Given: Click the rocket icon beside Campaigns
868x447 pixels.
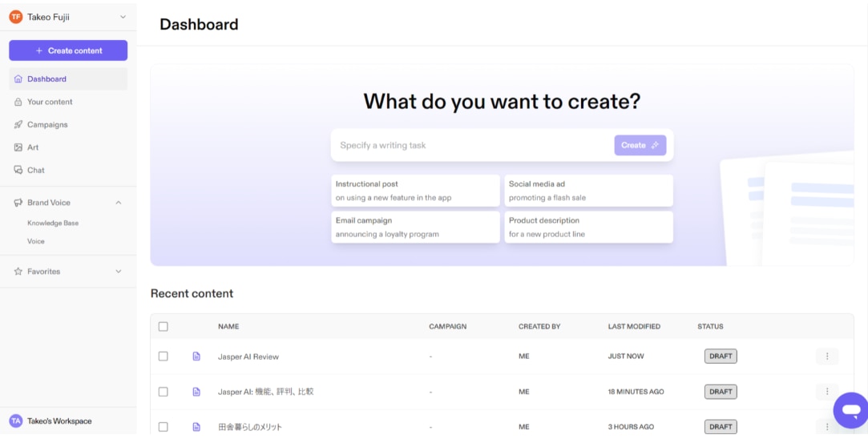Looking at the screenshot, I should pos(18,124).
